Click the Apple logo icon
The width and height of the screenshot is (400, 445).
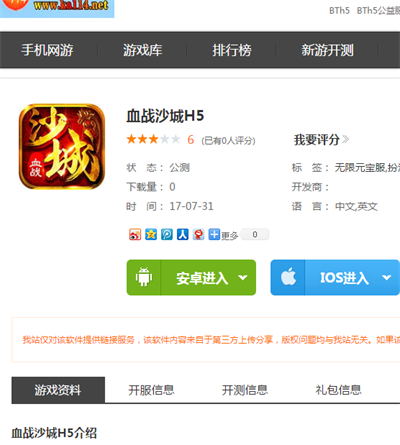pyautogui.click(x=288, y=277)
